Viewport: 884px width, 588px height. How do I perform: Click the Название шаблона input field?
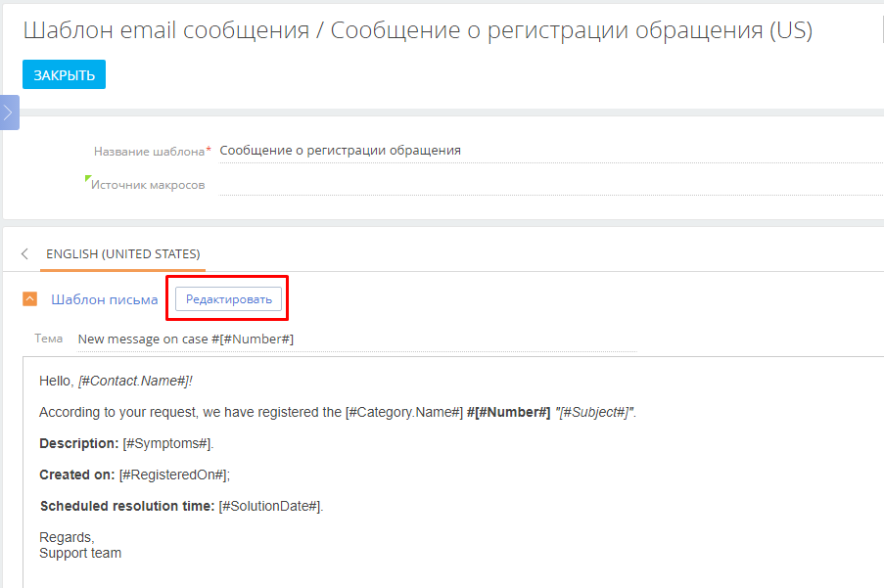pos(551,151)
